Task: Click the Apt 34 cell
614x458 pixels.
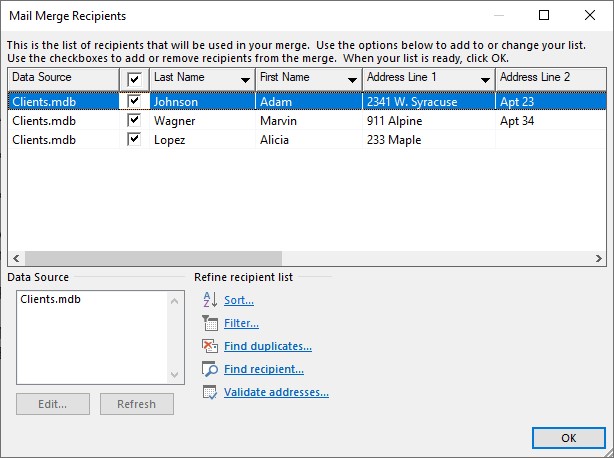Action: click(551, 121)
